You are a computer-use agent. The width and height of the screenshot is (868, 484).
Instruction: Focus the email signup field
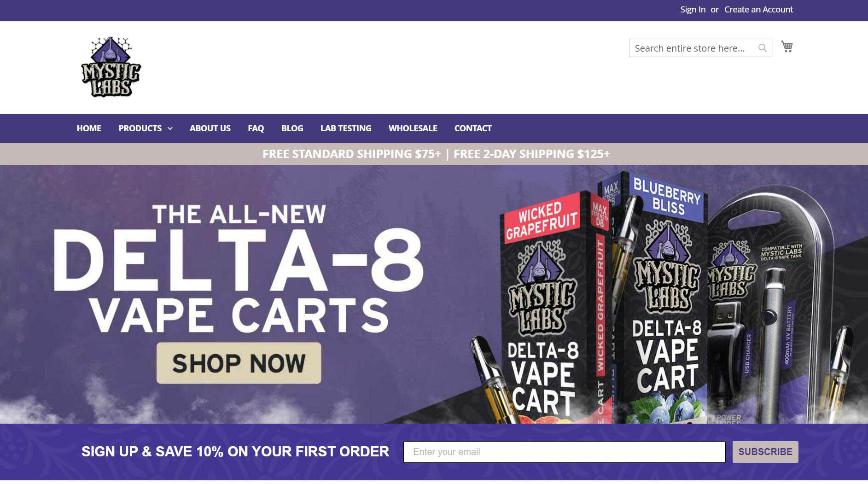pos(565,452)
